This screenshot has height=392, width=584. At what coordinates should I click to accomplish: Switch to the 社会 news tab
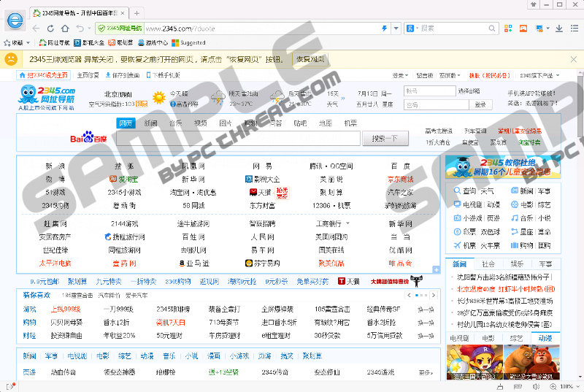[488, 264]
